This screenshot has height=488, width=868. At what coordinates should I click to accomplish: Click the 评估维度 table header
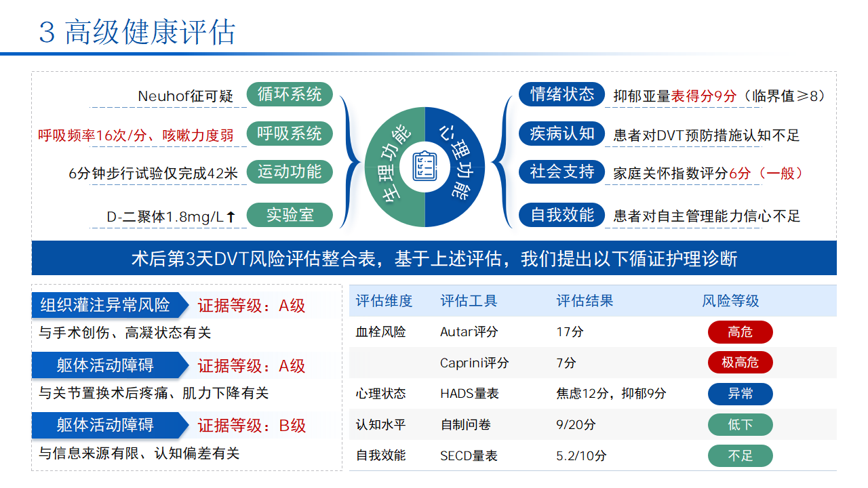(x=384, y=301)
